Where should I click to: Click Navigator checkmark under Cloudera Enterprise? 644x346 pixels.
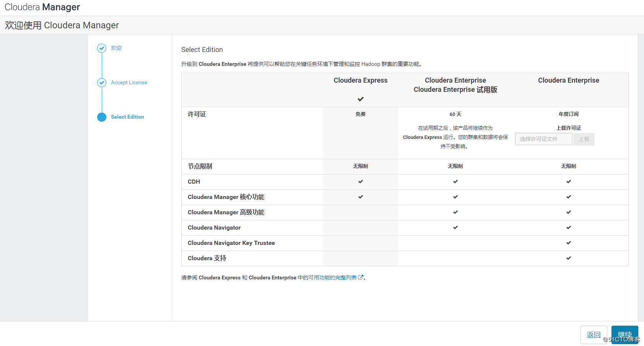(569, 228)
